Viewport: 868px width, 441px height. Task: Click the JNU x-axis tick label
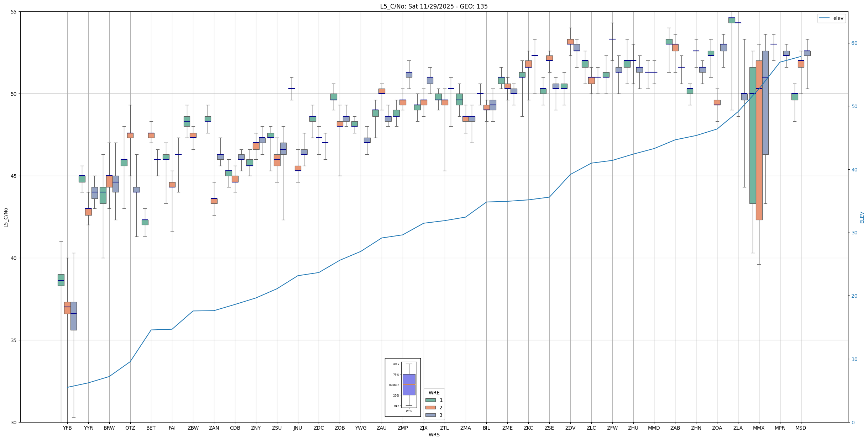pyautogui.click(x=298, y=428)
